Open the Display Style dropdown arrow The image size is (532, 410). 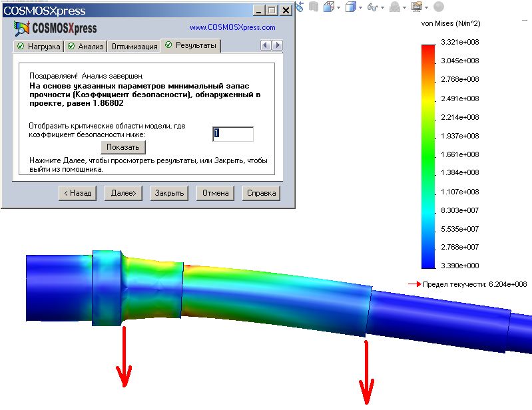point(360,8)
